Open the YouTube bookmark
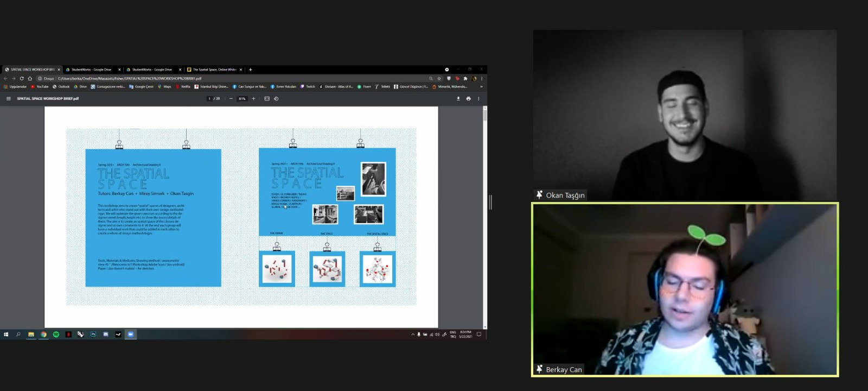868x391 pixels. [40, 86]
